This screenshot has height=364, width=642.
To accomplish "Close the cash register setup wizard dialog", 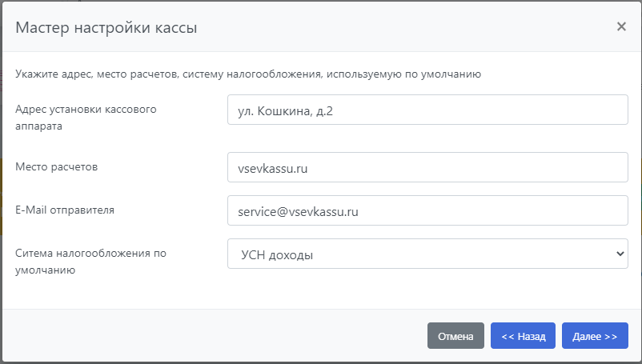I will coord(621,26).
